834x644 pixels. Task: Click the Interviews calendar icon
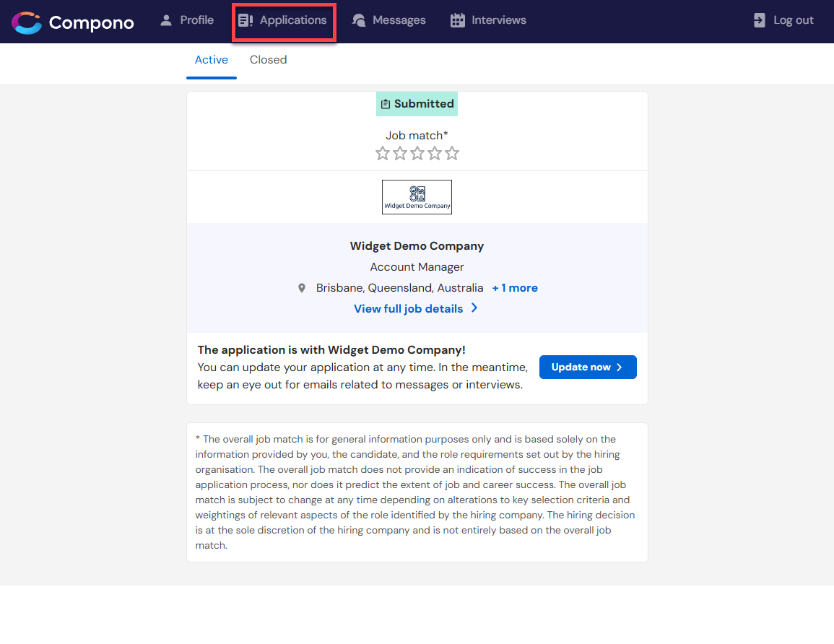click(x=457, y=20)
